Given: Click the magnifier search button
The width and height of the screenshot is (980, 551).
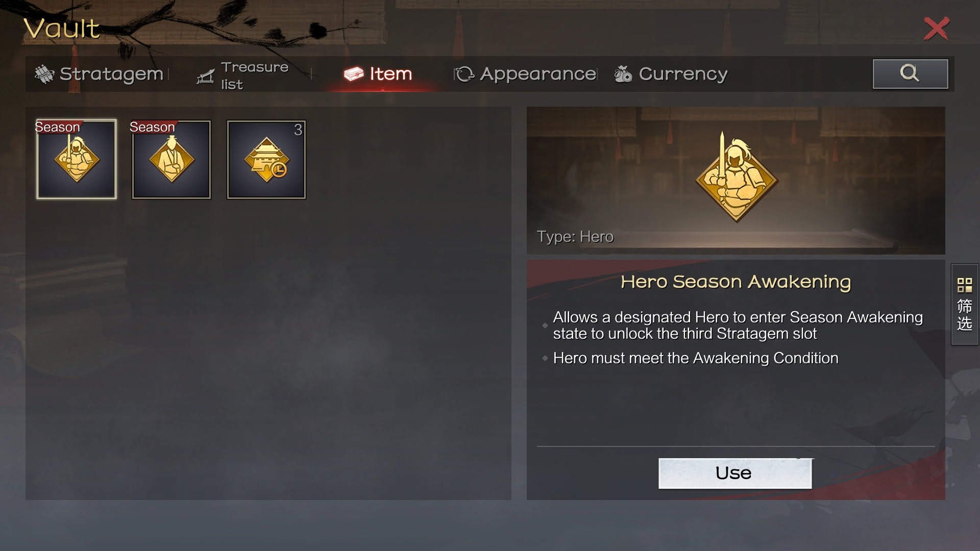Looking at the screenshot, I should tap(910, 73).
